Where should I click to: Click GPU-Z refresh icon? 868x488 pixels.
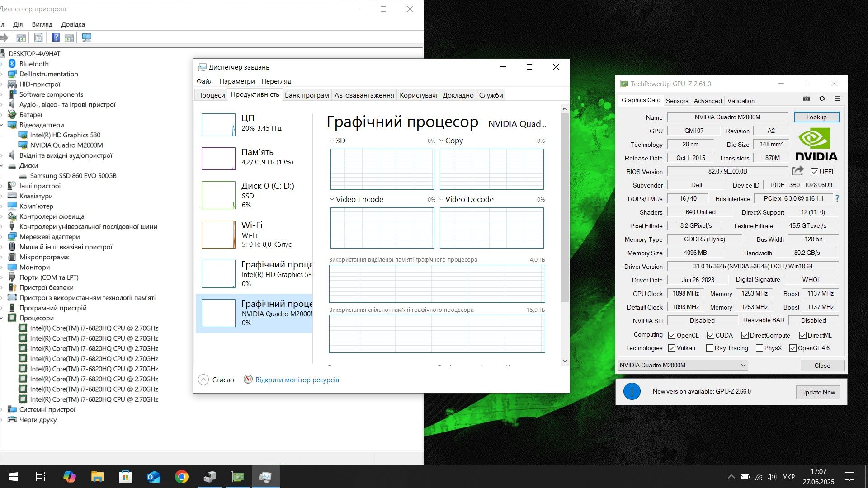822,99
